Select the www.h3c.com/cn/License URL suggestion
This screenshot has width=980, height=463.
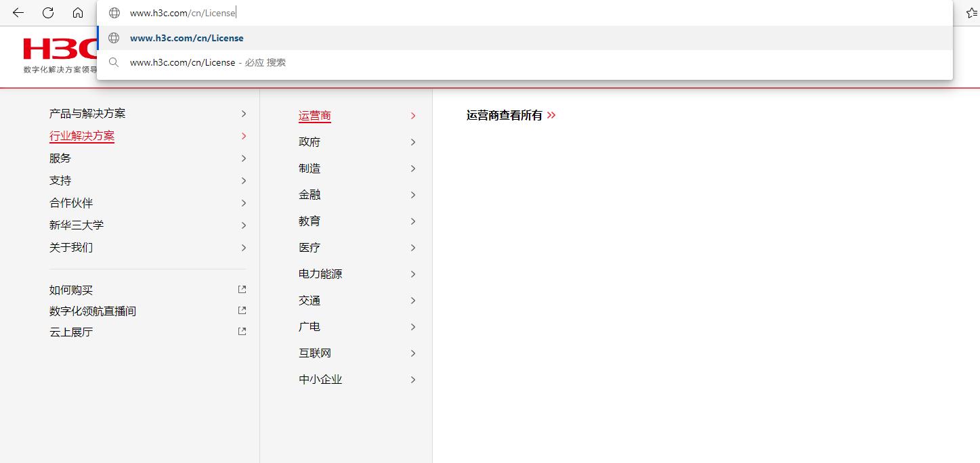click(x=187, y=38)
